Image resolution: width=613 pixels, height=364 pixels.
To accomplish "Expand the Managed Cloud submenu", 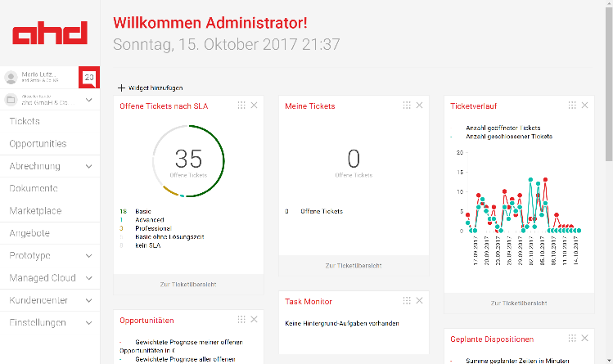I will [88, 278].
